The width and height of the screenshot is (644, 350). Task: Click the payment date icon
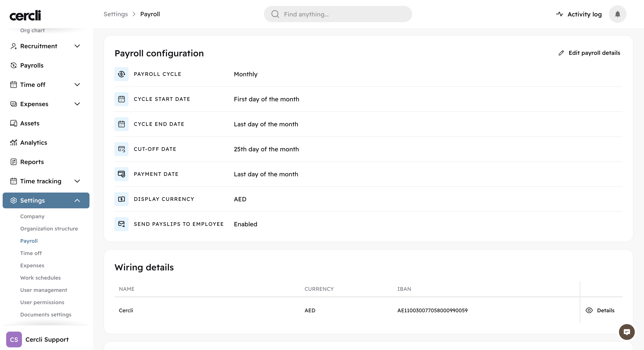click(x=122, y=174)
